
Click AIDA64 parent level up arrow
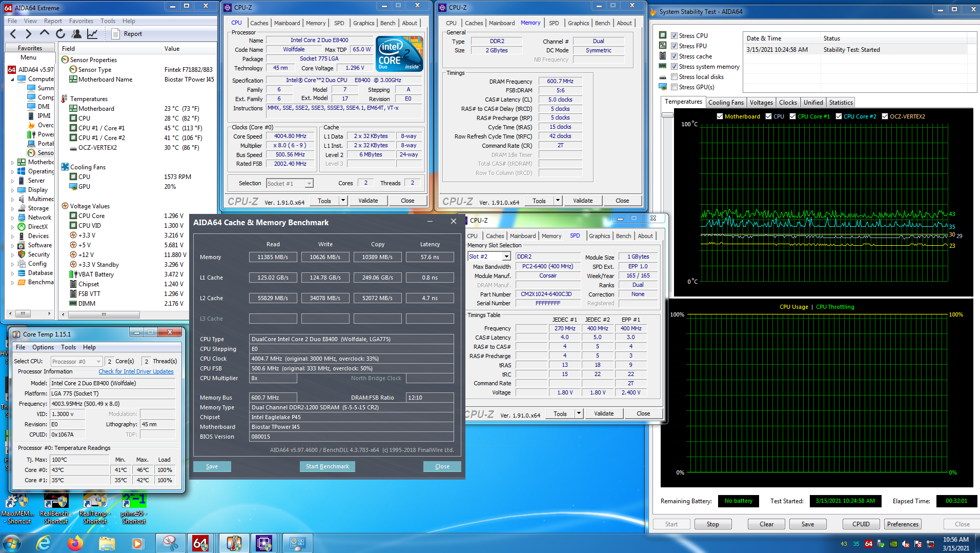(45, 33)
